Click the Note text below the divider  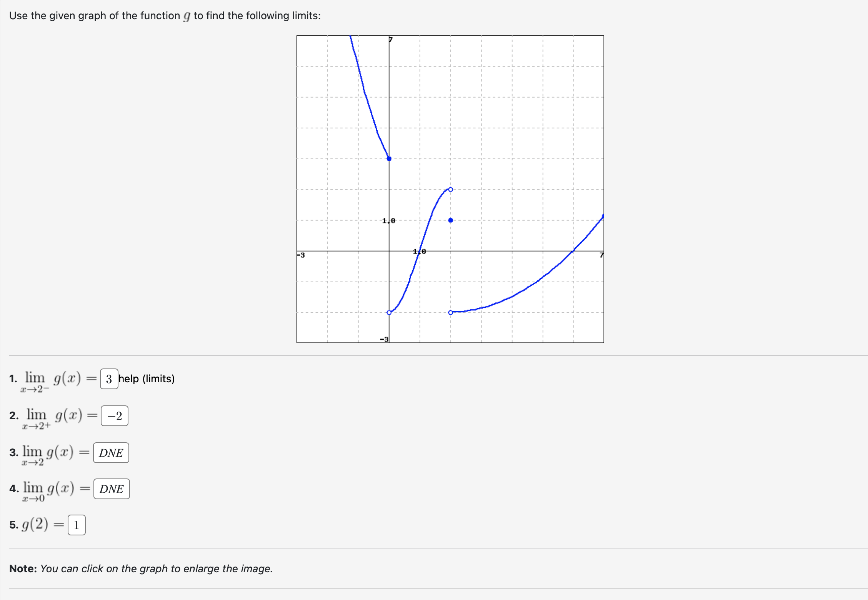[x=140, y=568]
